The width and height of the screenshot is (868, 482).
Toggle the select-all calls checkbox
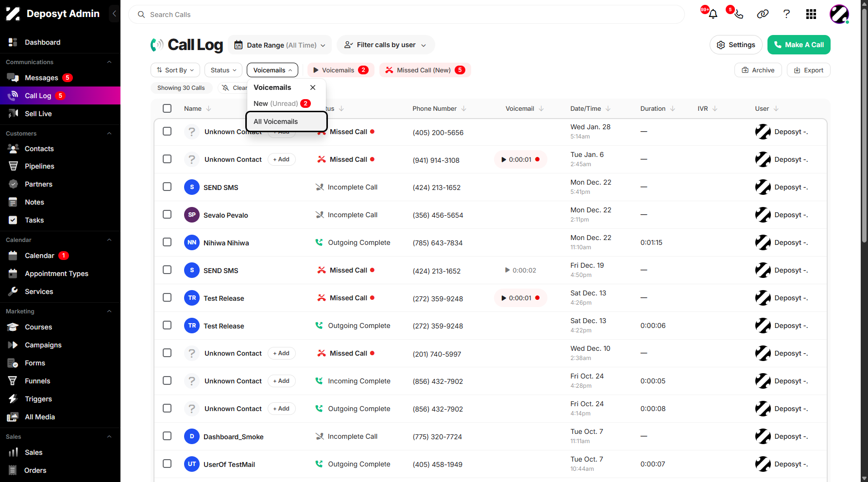click(167, 108)
